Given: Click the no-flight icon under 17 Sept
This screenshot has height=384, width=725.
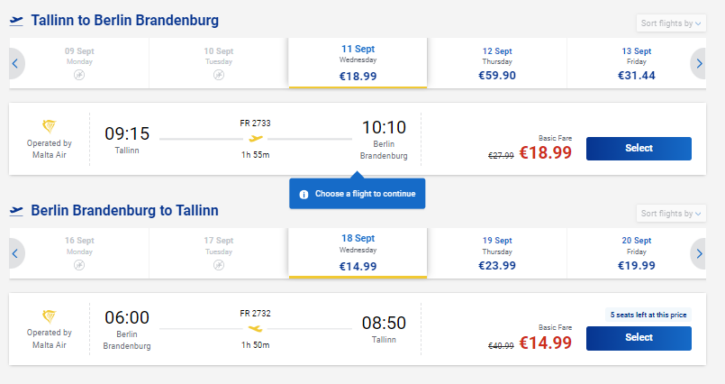Looking at the screenshot, I should tap(219, 265).
